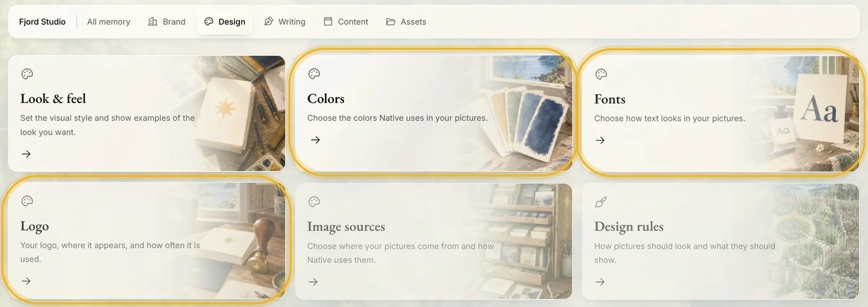Click the palette icon on Logo card
This screenshot has height=307, width=868.
(27, 201)
